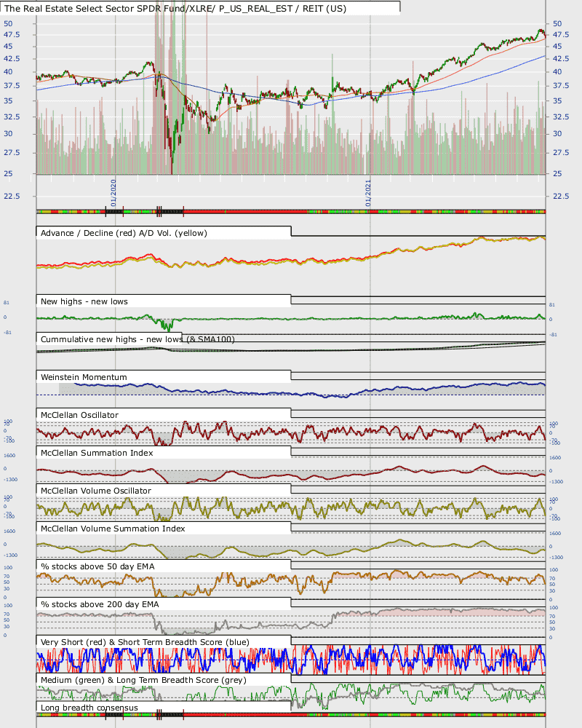Click the 81 label left of New highs panel

(x=6, y=302)
